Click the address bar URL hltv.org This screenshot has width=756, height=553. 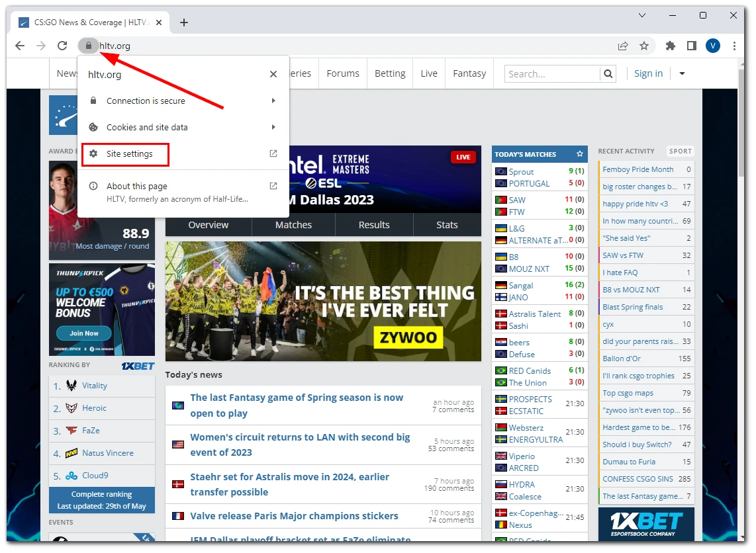point(115,46)
